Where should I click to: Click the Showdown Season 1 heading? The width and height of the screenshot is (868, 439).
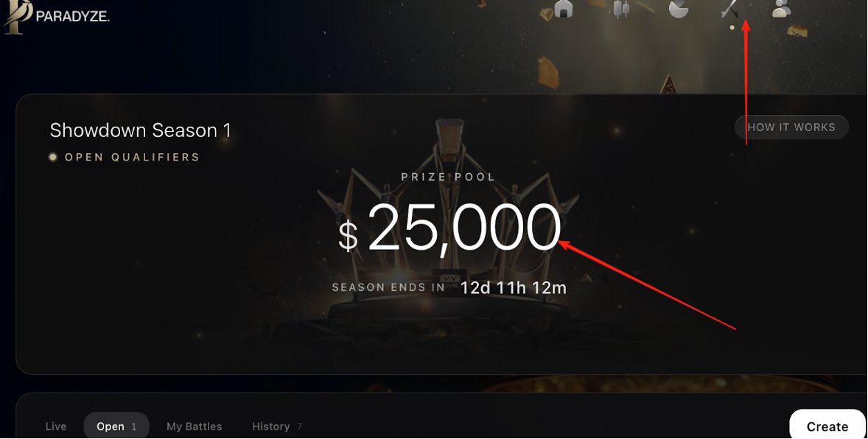pyautogui.click(x=140, y=130)
